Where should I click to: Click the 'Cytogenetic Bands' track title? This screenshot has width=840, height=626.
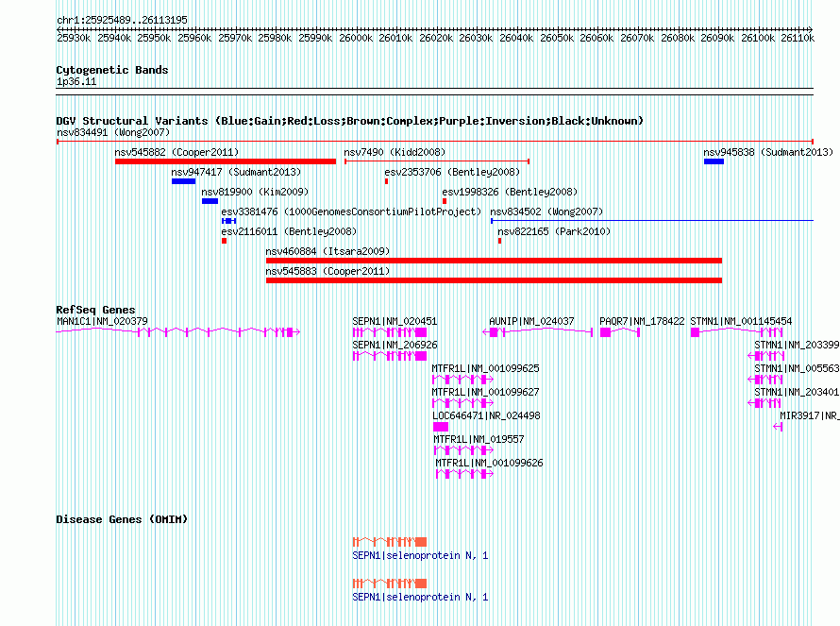click(112, 70)
